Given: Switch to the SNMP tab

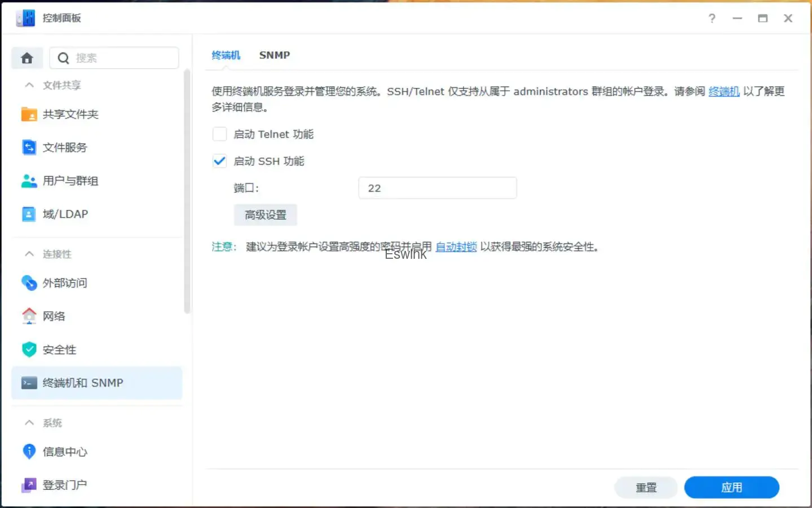Looking at the screenshot, I should tap(275, 55).
